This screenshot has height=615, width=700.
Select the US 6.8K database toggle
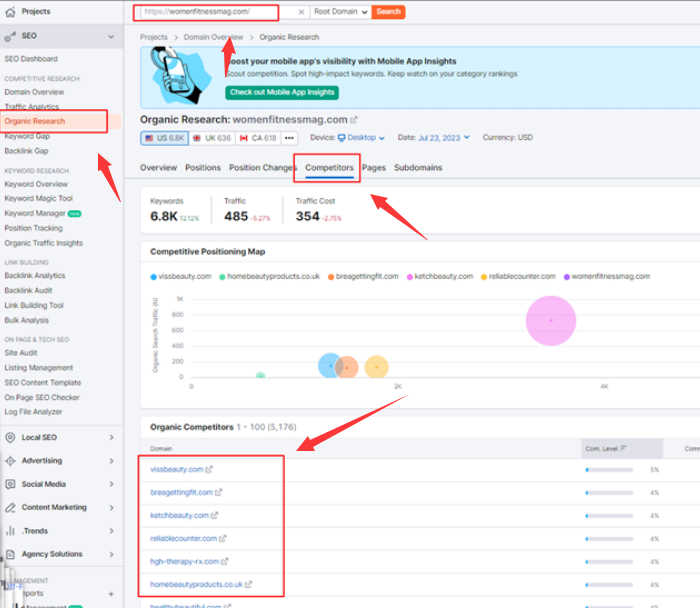click(164, 138)
